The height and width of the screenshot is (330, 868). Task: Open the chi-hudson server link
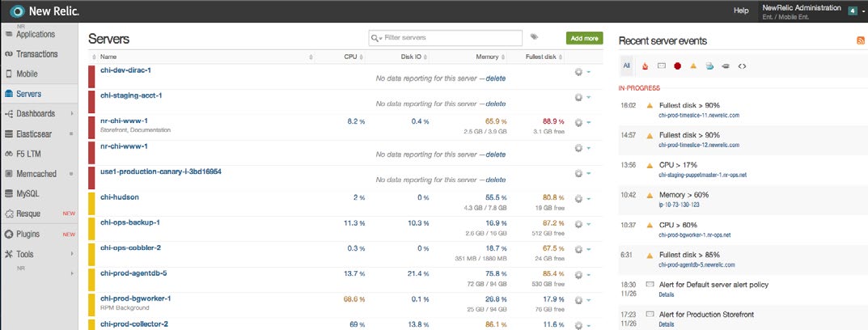click(120, 197)
